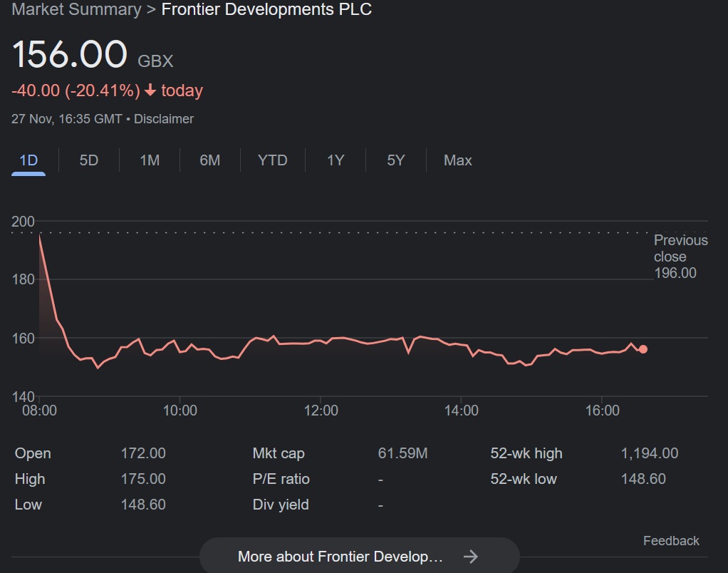Open the 5Y time range tab
Image resolution: width=728 pixels, height=573 pixels.
coord(395,160)
